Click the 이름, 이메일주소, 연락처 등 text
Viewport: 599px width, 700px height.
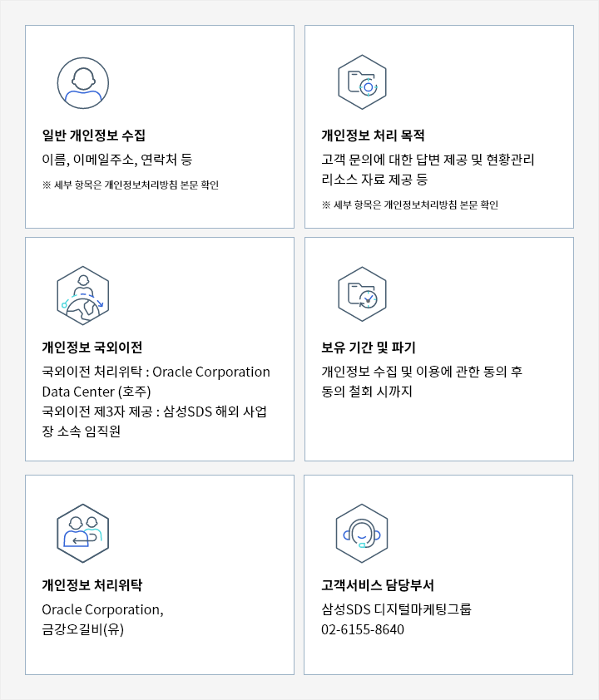116,160
